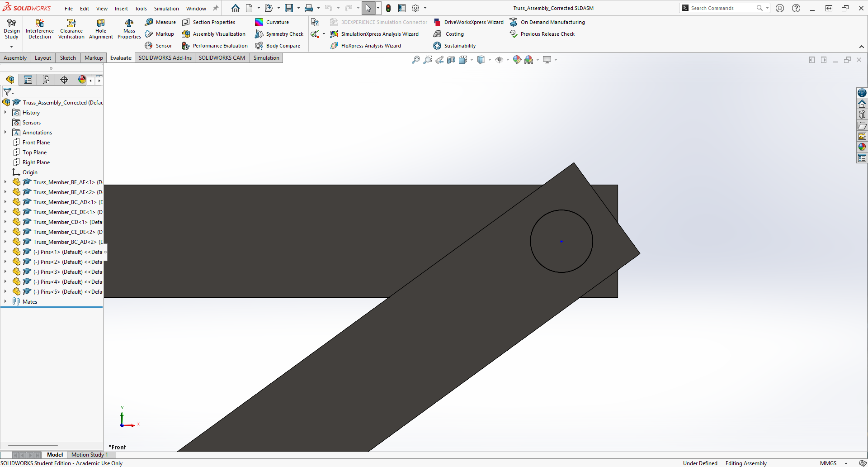This screenshot has height=467, width=868.
Task: Run Previous Release Check
Action: point(542,34)
